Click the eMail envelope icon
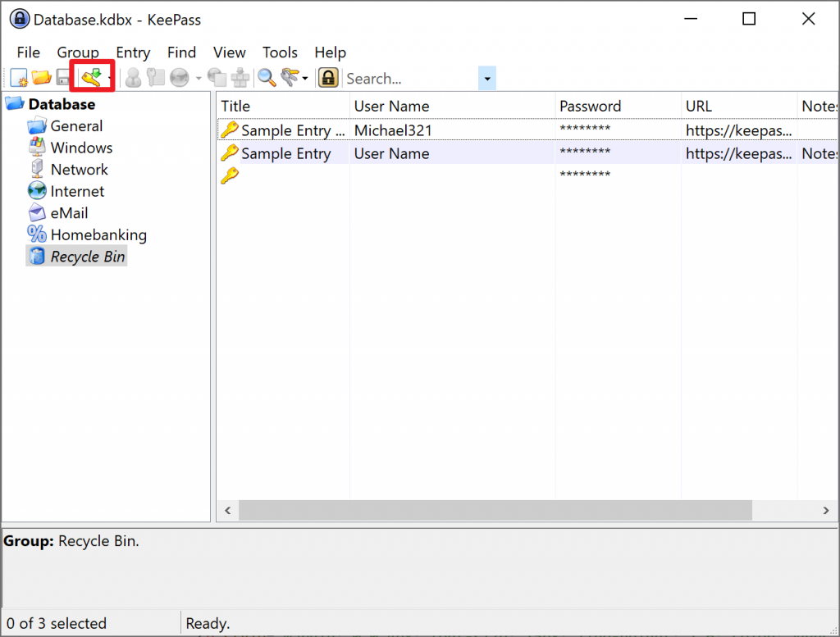840x637 pixels. 37,213
